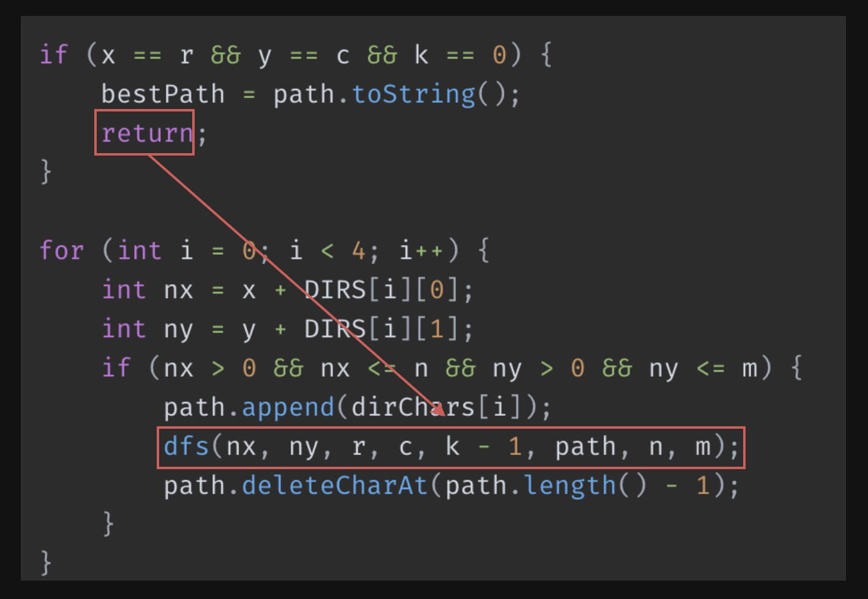The width and height of the screenshot is (868, 599).
Task: Click 'x' in the 'x == r' condition
Action: [x=108, y=56]
